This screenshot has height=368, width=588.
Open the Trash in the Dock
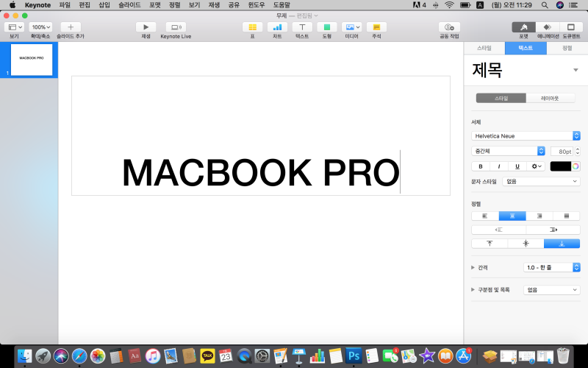click(563, 355)
